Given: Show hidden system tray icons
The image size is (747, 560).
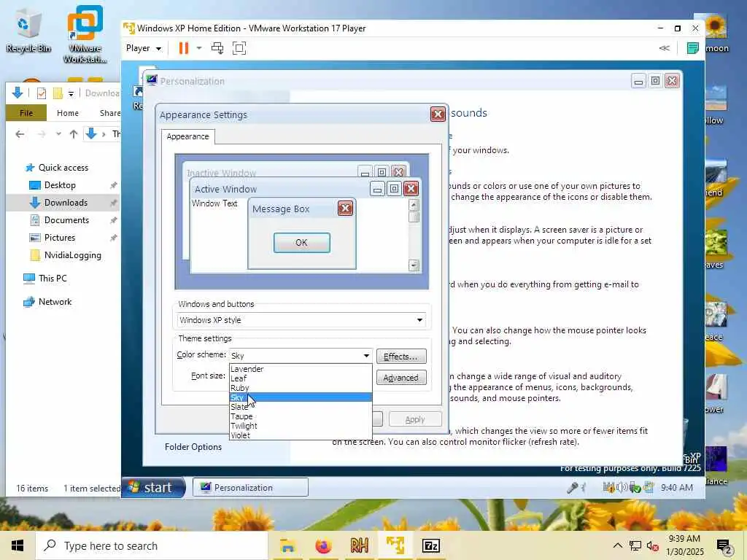Looking at the screenshot, I should (617, 545).
